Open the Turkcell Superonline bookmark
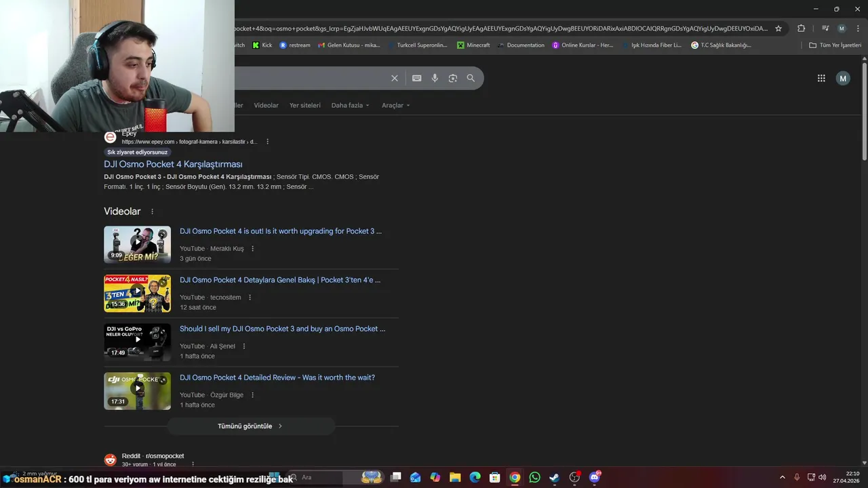 click(418, 45)
